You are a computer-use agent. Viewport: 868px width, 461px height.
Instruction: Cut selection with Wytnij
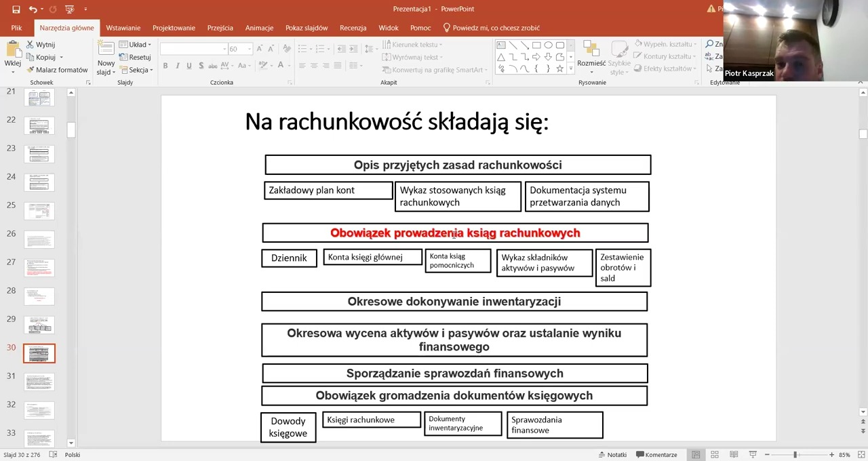click(40, 45)
